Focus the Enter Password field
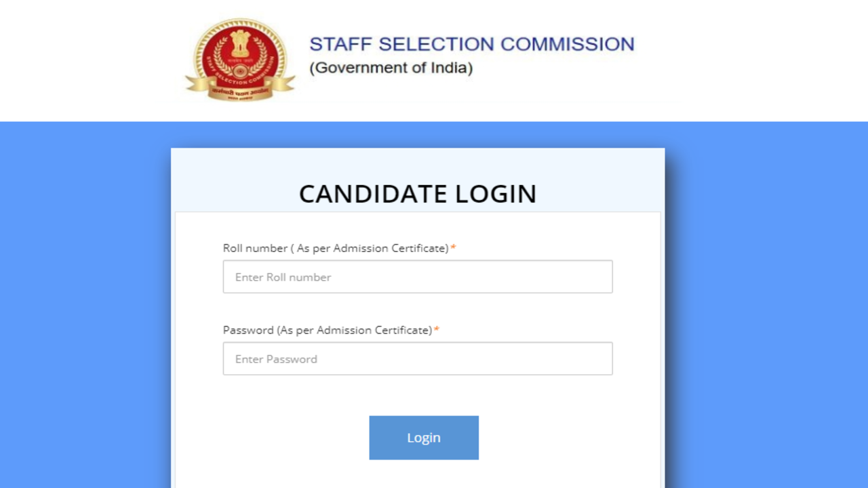Screen dimensions: 868x488 [417, 359]
